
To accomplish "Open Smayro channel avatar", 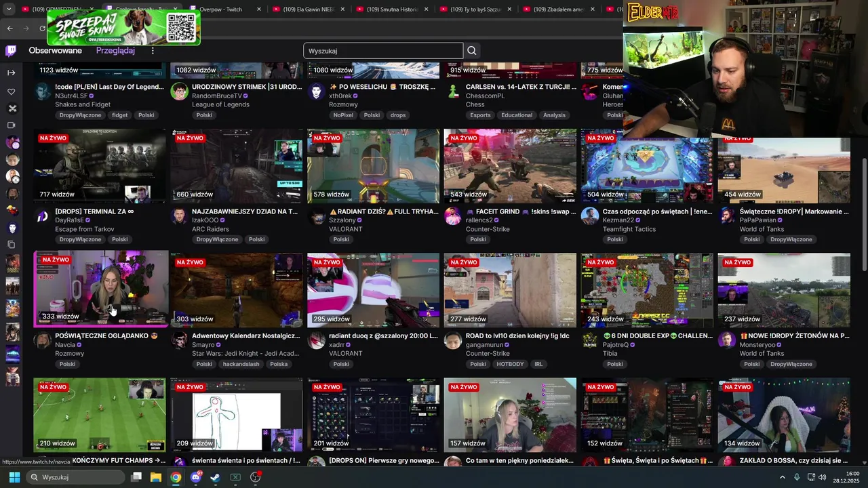I will (x=179, y=340).
